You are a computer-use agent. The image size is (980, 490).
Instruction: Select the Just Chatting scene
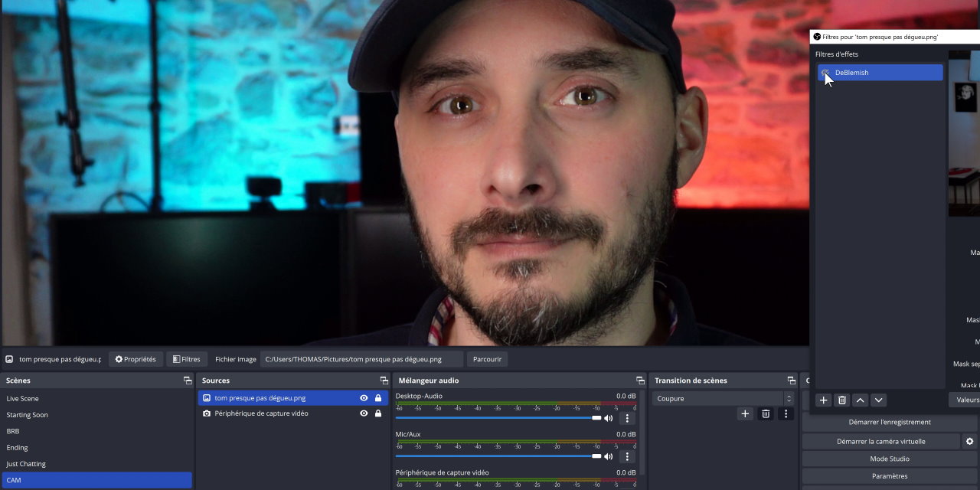[26, 464]
